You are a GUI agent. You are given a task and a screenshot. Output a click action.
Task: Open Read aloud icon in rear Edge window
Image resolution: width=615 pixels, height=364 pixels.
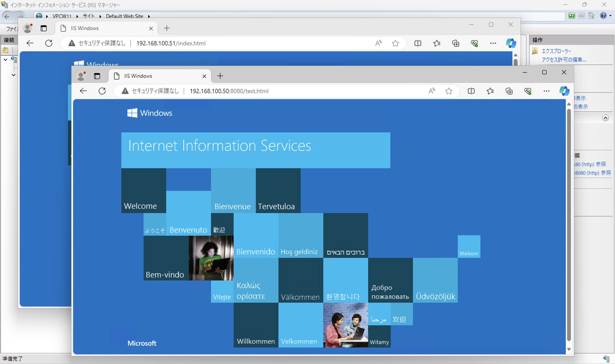tap(378, 43)
